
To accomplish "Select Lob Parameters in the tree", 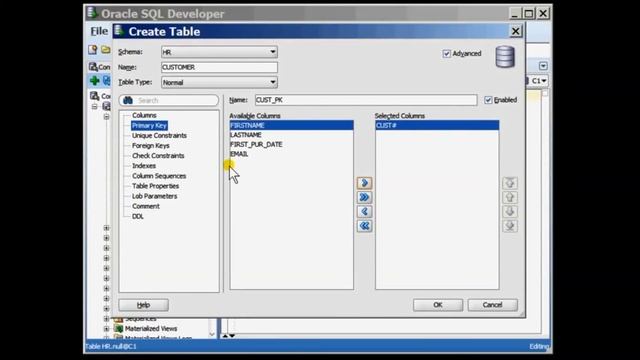I will pyautogui.click(x=154, y=196).
